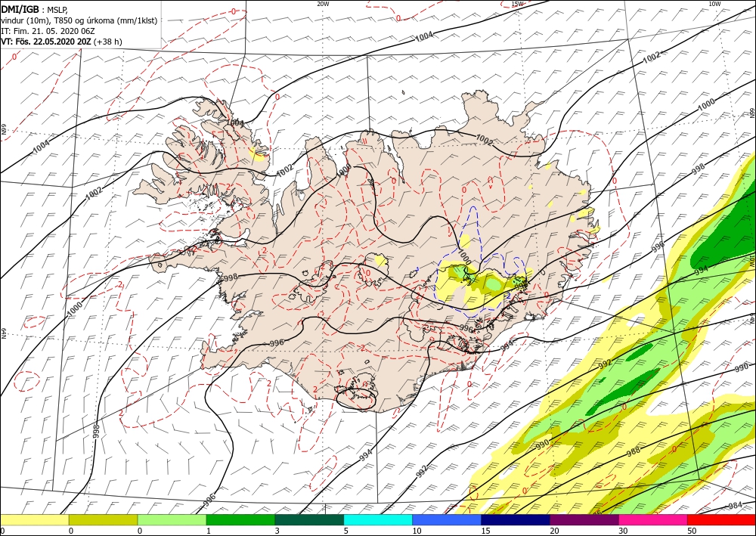Pick the cyan legend swatch
This screenshot has width=756, height=536.
coord(378,520)
